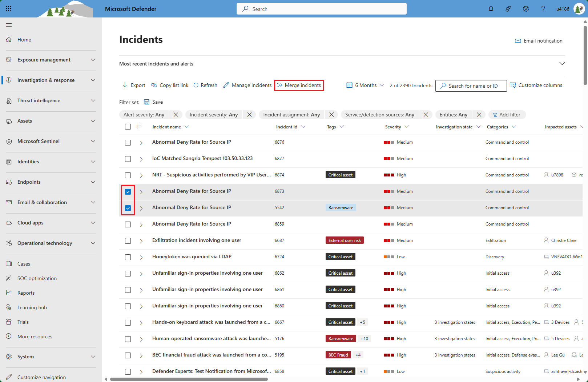
Task: Expand the Exposure management section
Action: click(x=93, y=60)
